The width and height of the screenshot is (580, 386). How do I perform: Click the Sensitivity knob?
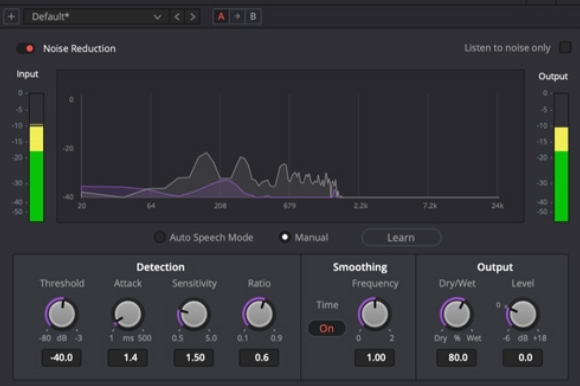click(193, 314)
